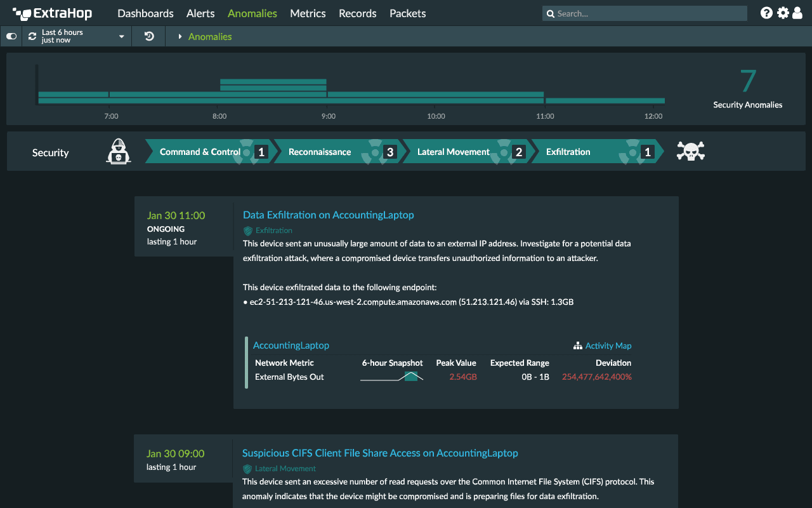Viewport: 812px width, 508px height.
Task: Open the Help question mark icon
Action: point(766,13)
